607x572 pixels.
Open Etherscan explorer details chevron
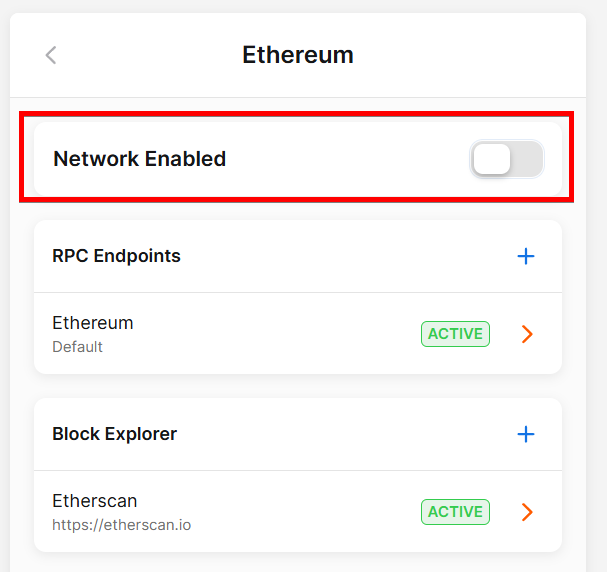point(528,512)
